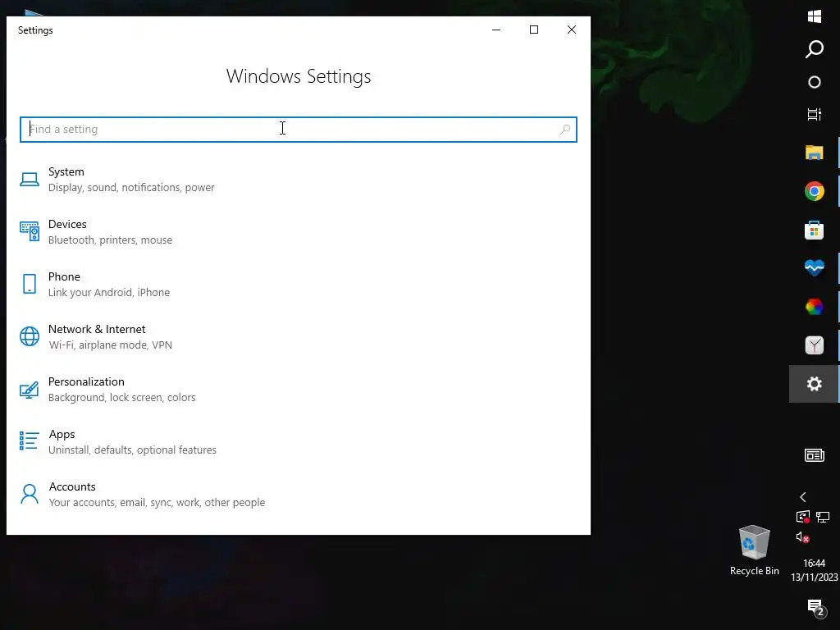Expand hidden system tray icons chevron
This screenshot has height=630, width=840.
802,497
